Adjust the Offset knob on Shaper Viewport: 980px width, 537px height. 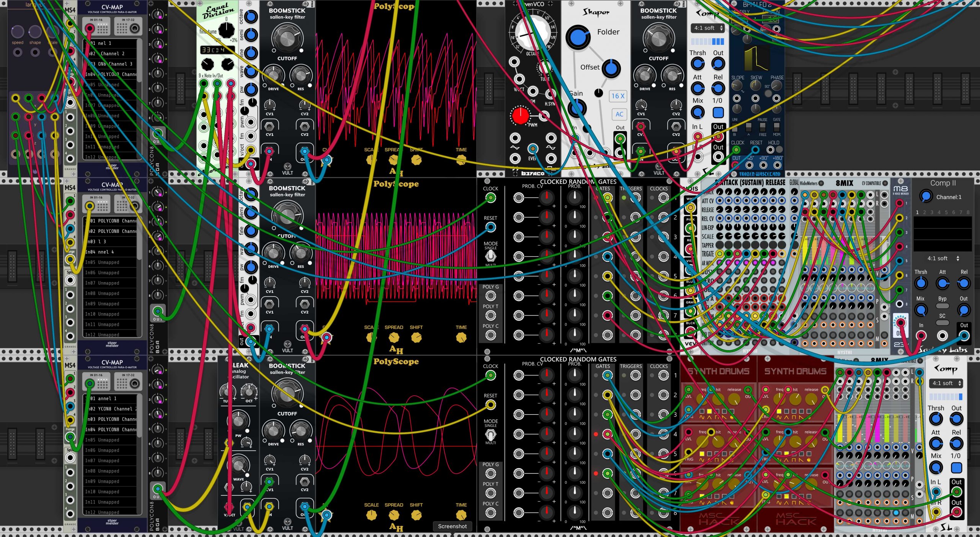(611, 69)
